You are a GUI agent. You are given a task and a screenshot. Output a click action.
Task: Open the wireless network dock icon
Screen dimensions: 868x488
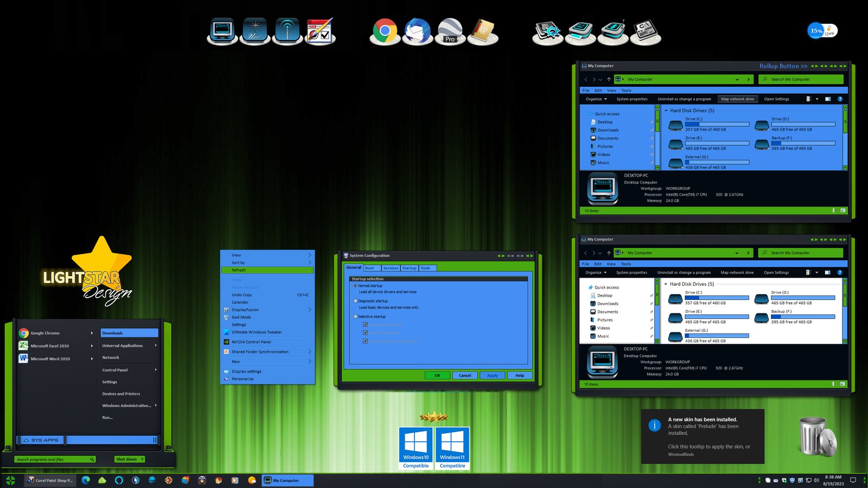tap(288, 31)
